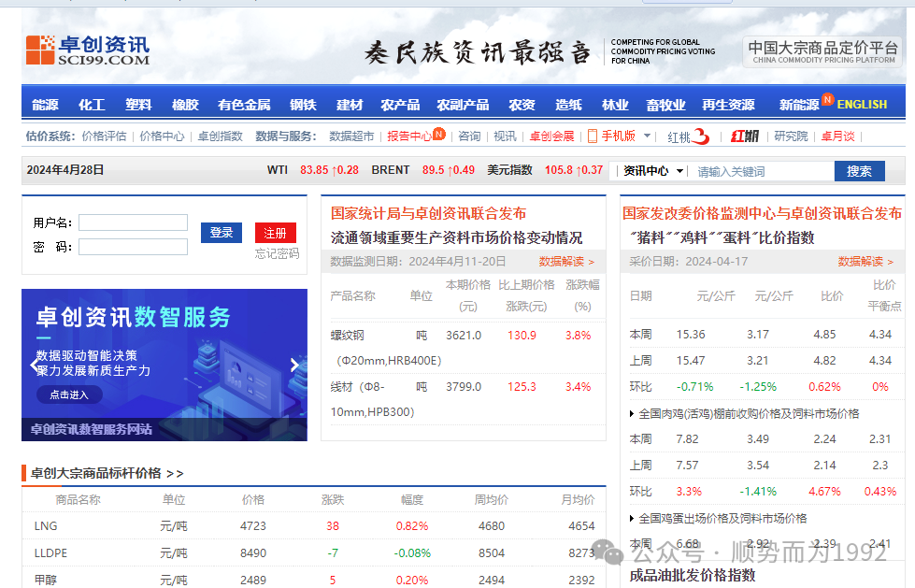915x588 pixels.
Task: Open the 价格评估 link
Action: click(x=104, y=136)
